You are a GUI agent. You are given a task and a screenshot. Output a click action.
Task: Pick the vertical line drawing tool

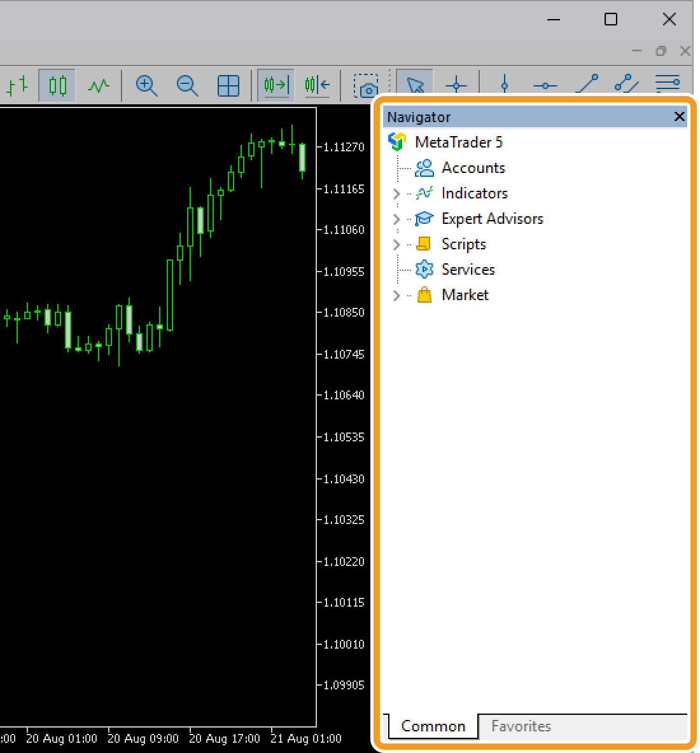[505, 85]
